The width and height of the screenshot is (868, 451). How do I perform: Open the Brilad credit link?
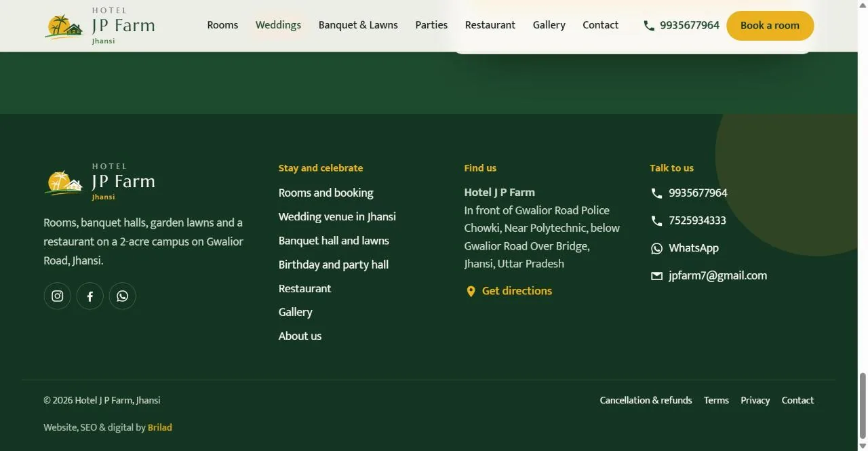tap(160, 428)
